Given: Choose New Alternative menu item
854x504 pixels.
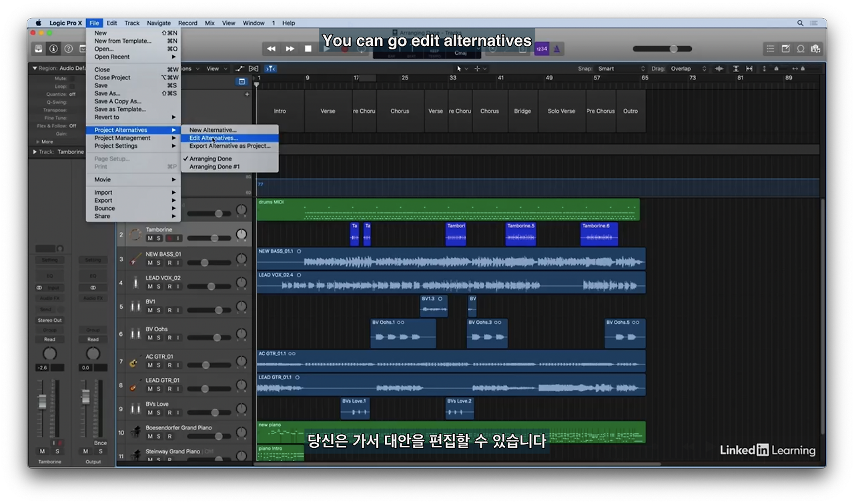Looking at the screenshot, I should point(230,130).
